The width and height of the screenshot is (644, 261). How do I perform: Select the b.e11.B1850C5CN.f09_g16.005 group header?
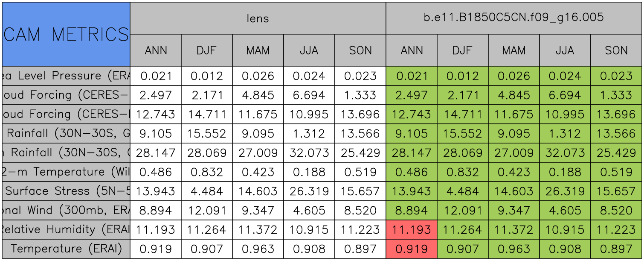[513, 18]
